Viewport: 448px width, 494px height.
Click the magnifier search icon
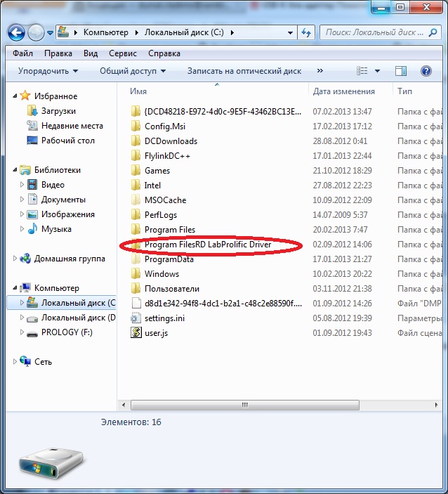tap(433, 32)
